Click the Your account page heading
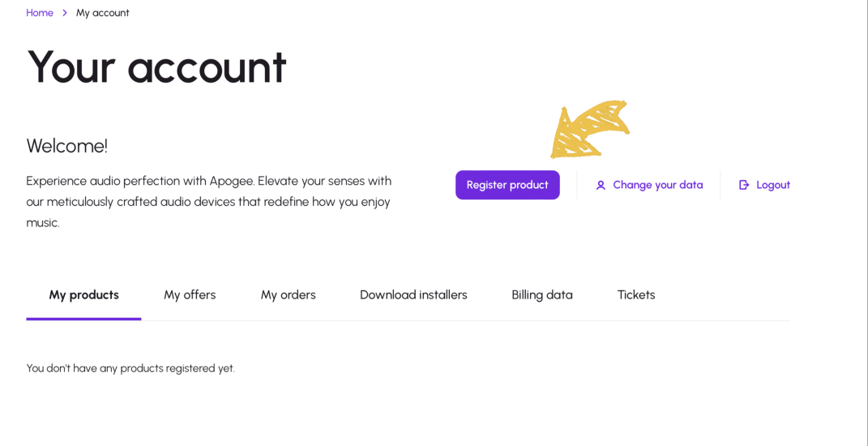The height and width of the screenshot is (446, 868). tap(156, 66)
